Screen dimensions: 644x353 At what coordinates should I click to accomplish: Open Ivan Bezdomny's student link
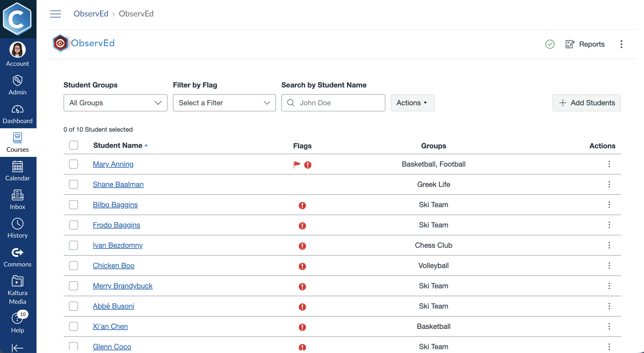point(117,245)
